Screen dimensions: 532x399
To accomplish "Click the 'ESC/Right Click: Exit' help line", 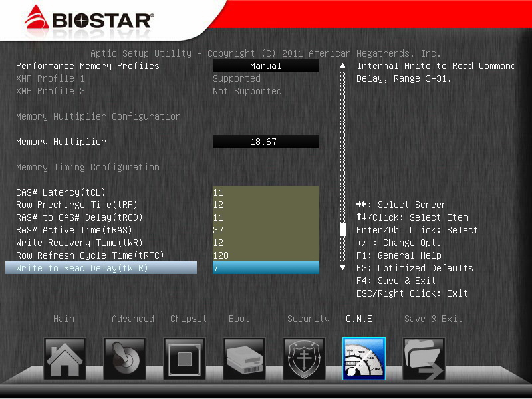I will (412, 293).
